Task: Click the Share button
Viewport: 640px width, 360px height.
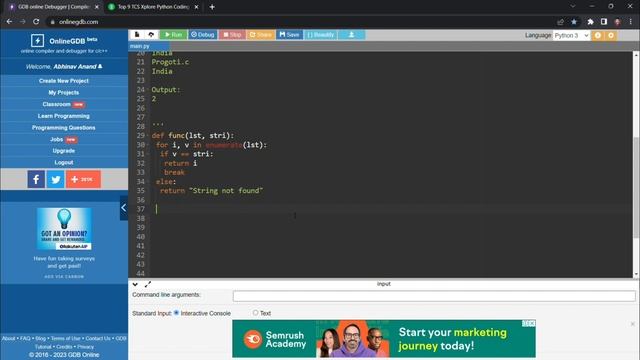Action: click(x=260, y=35)
